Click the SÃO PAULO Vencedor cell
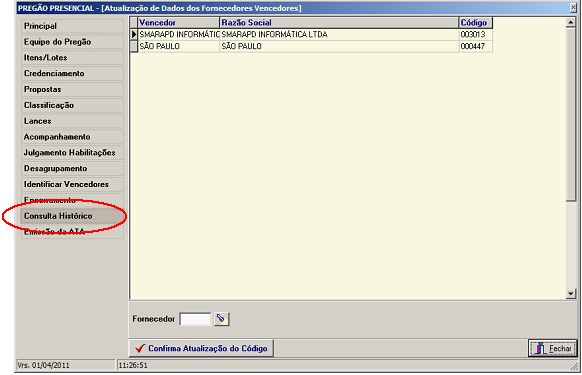582x375 pixels. (x=179, y=46)
